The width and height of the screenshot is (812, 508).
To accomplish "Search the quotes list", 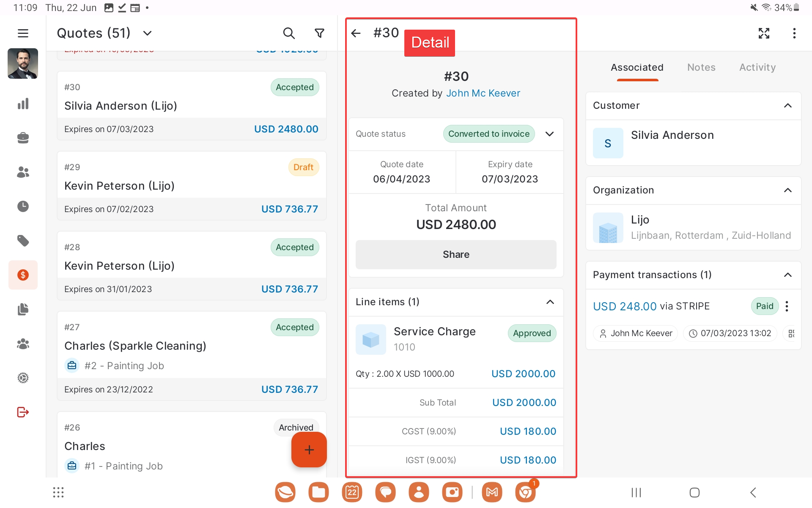I will click(288, 33).
